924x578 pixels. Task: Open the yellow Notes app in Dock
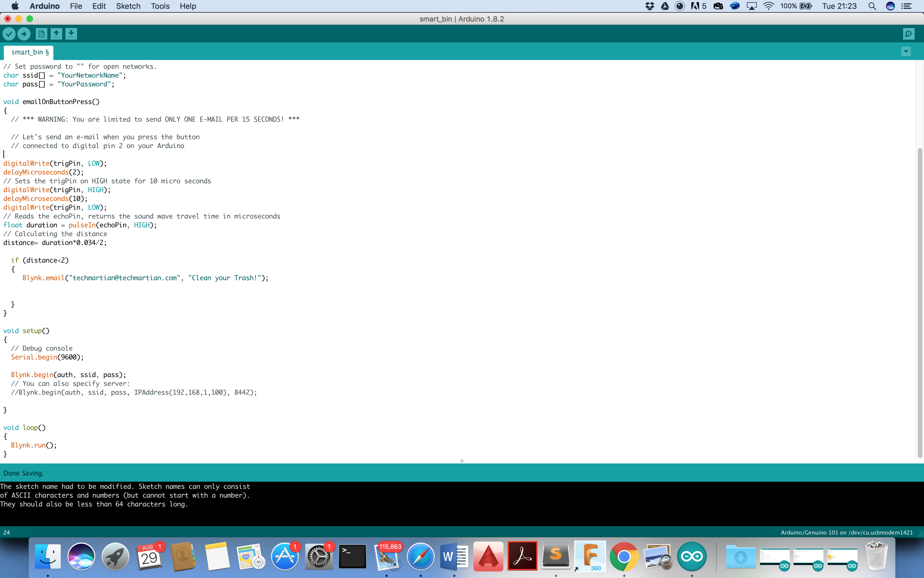click(217, 557)
